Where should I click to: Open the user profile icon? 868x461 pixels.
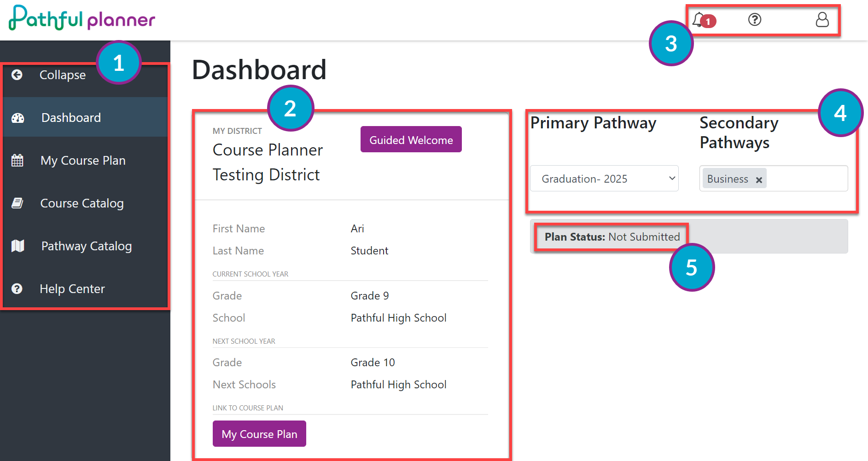[x=822, y=19]
